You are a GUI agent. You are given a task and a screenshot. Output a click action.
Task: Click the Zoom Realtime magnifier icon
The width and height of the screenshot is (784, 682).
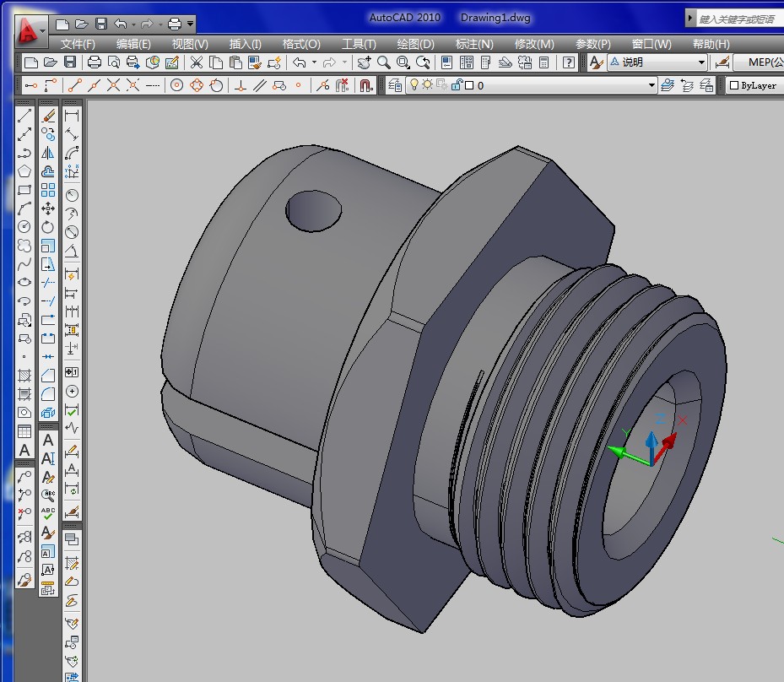click(383, 62)
